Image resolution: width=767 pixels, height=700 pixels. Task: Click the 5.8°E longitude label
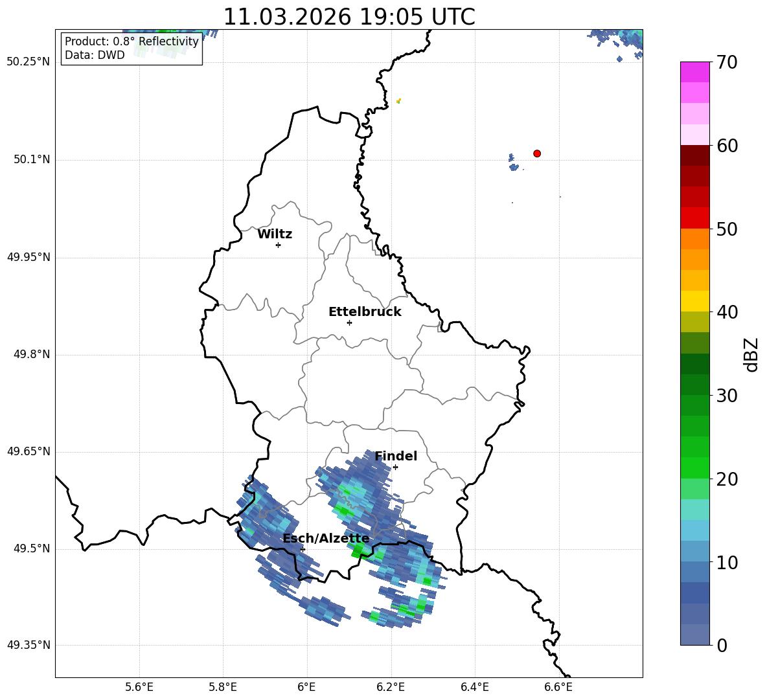pyautogui.click(x=223, y=687)
